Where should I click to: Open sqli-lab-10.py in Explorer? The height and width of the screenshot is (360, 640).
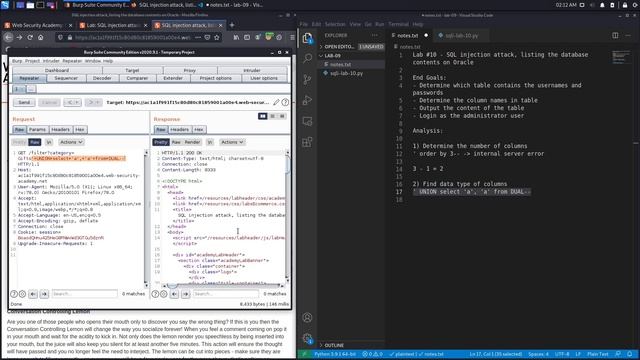point(346,73)
